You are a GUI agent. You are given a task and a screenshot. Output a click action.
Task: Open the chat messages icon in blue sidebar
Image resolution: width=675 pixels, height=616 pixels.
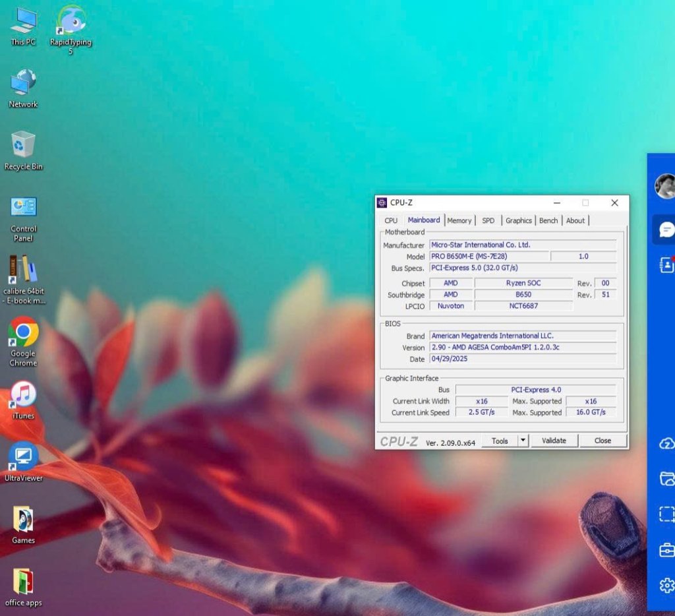pyautogui.click(x=666, y=230)
